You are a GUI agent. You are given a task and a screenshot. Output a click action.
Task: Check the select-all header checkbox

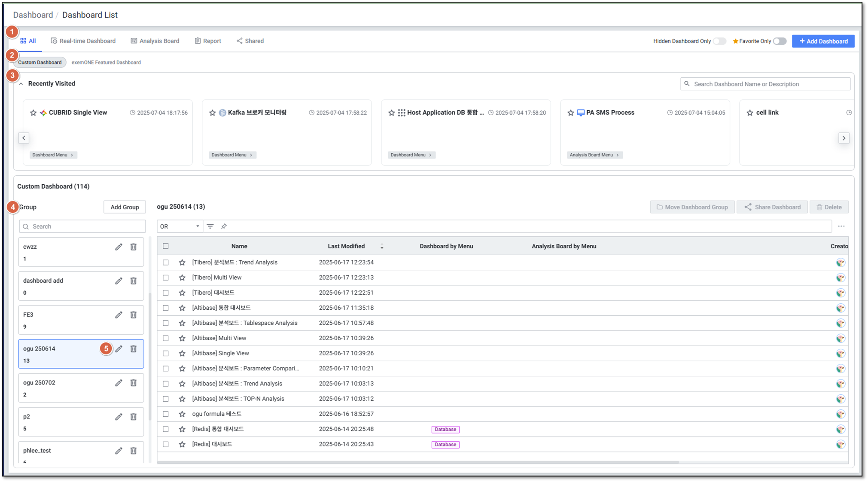pyautogui.click(x=166, y=246)
